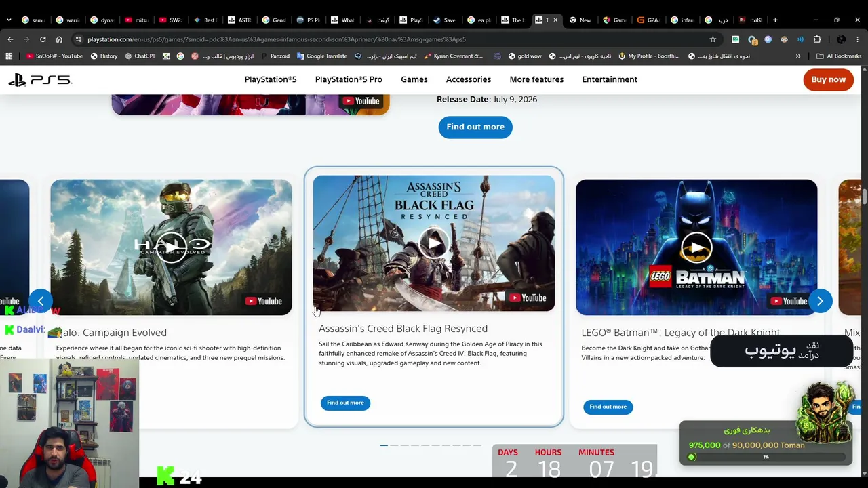The image size is (868, 488).
Task: Click the blue sound-wave extension icon
Action: click(x=801, y=39)
